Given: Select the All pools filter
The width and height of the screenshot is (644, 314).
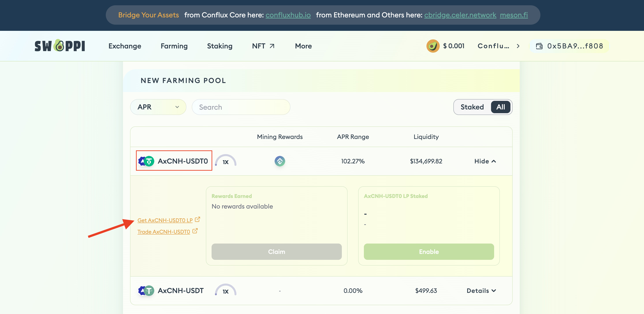Looking at the screenshot, I should [500, 107].
